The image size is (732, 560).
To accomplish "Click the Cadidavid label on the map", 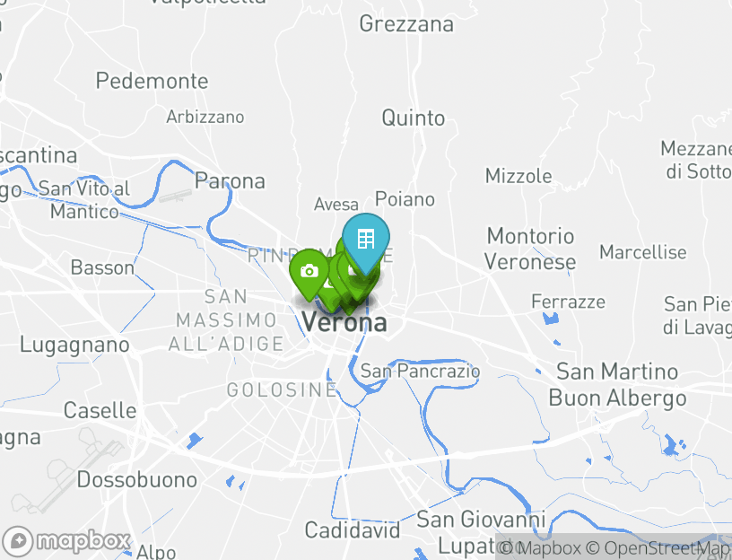I will click(x=353, y=530).
